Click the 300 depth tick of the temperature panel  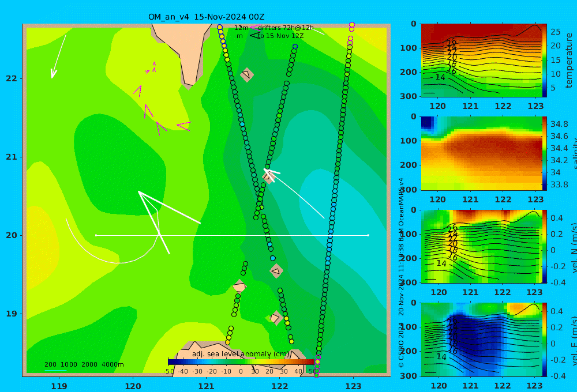pos(409,96)
